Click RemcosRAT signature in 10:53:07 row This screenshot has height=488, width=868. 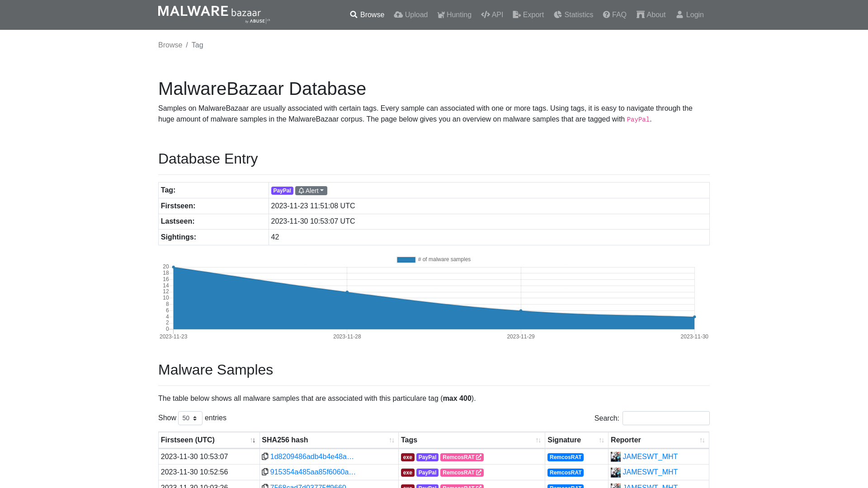(566, 457)
